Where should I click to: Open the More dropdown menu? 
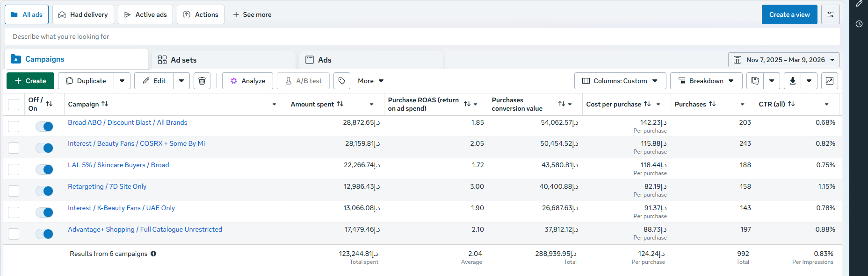point(370,81)
